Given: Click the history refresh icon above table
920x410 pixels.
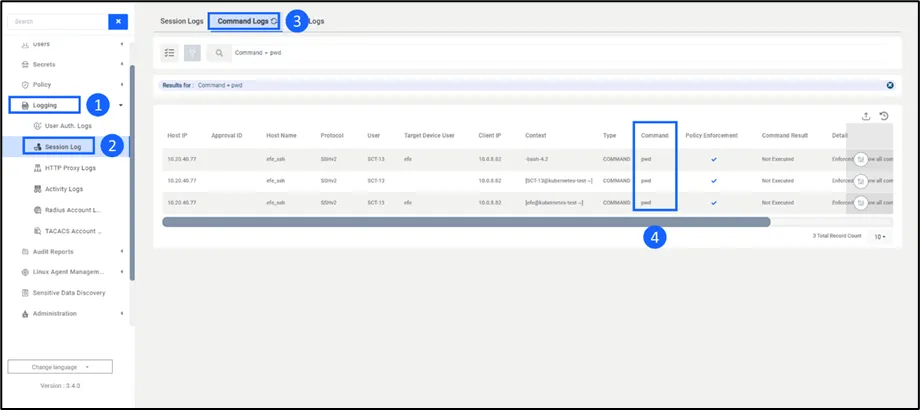Looking at the screenshot, I should pos(884,116).
